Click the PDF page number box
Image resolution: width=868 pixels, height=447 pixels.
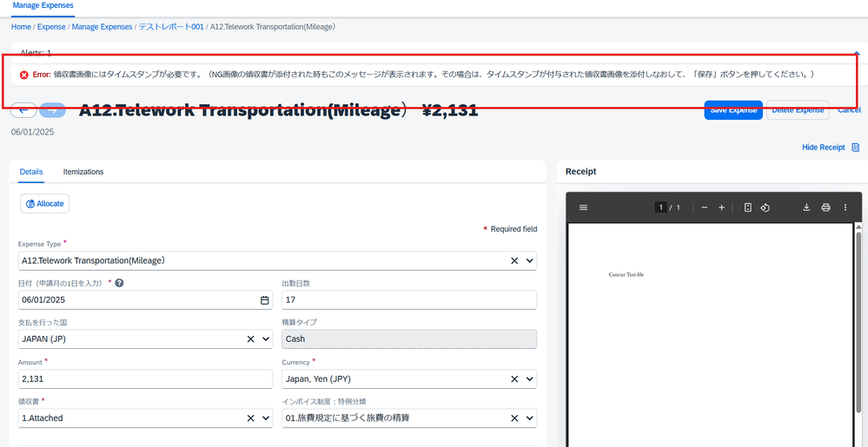pyautogui.click(x=660, y=207)
